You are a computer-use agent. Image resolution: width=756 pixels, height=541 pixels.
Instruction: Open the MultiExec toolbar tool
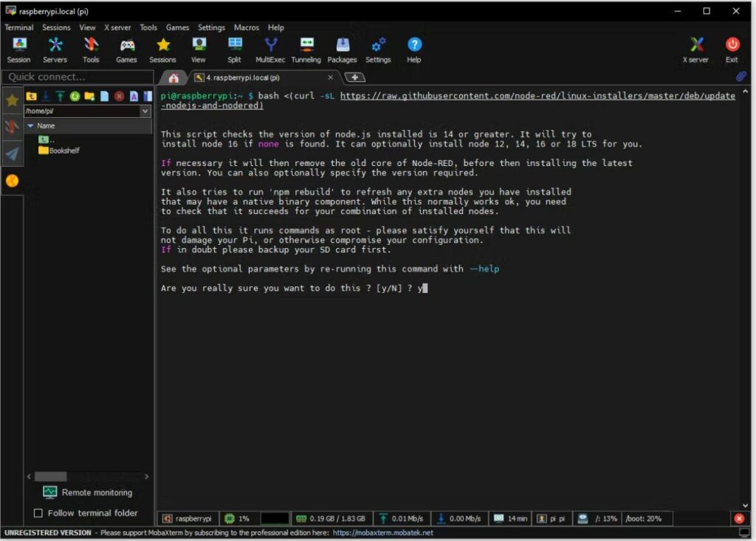[271, 50]
